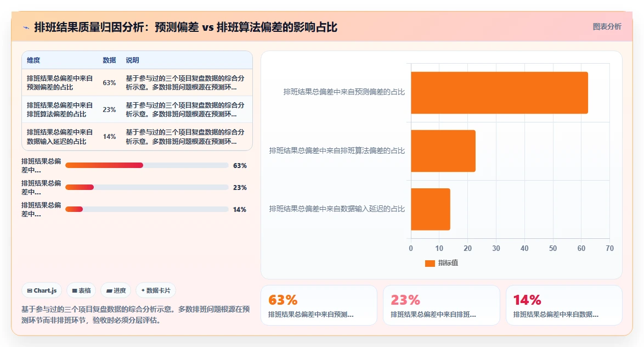This screenshot has width=644, height=347.
Task: Select table row 排班结果总偏差中来自排班算法偏差的占比
Action: pyautogui.click(x=137, y=109)
